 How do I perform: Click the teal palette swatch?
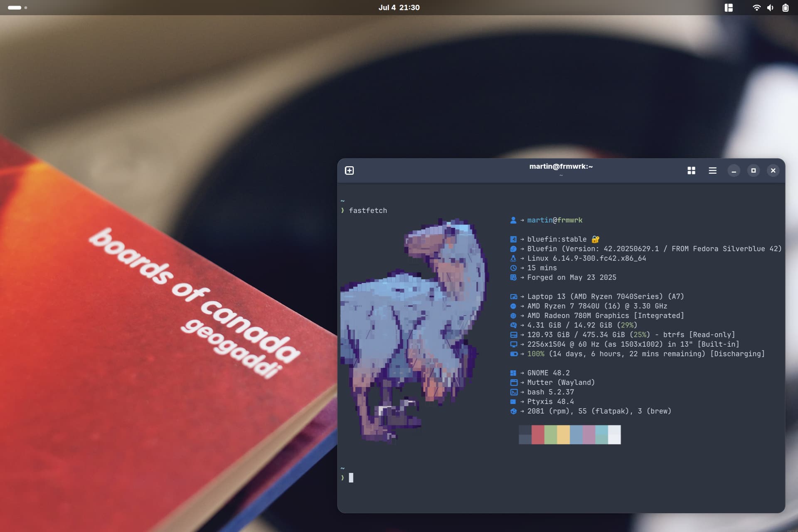pos(601,435)
